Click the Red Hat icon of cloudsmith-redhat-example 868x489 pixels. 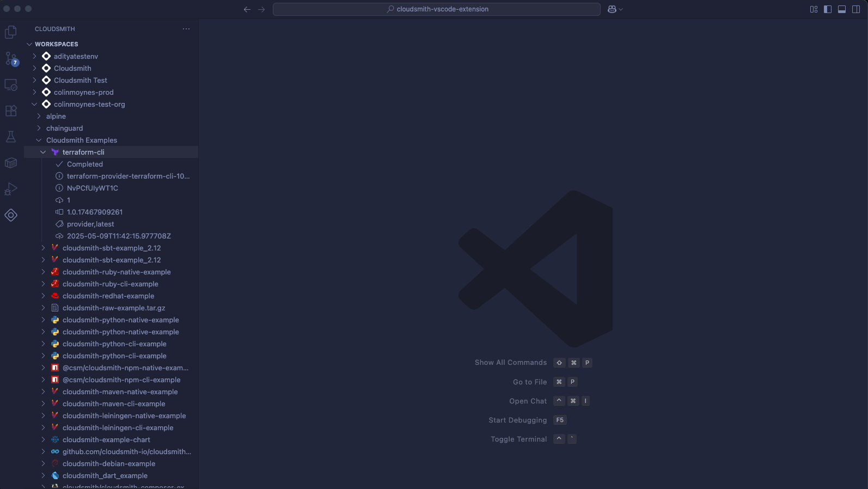[x=55, y=296]
